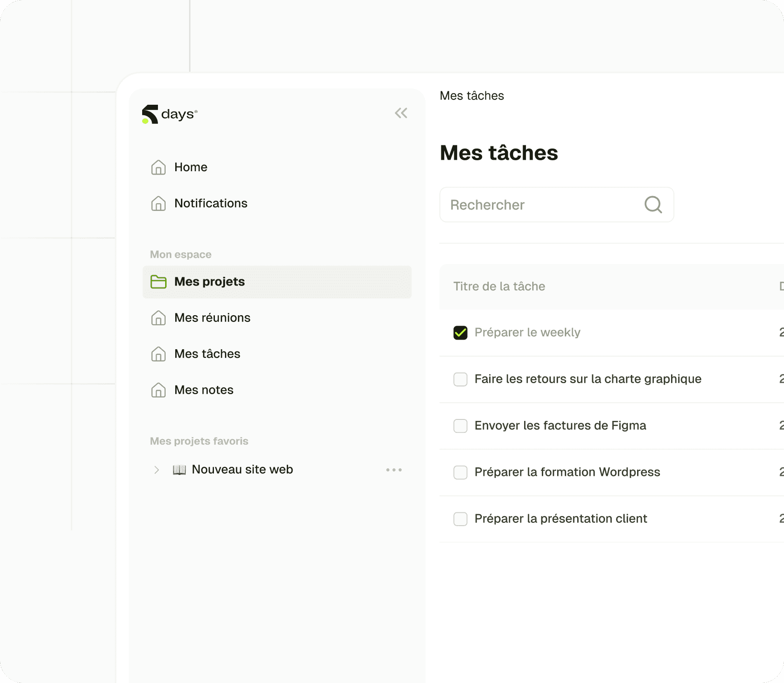This screenshot has width=784, height=683.
Task: Click the Mes tâches sidebar icon
Action: click(158, 354)
